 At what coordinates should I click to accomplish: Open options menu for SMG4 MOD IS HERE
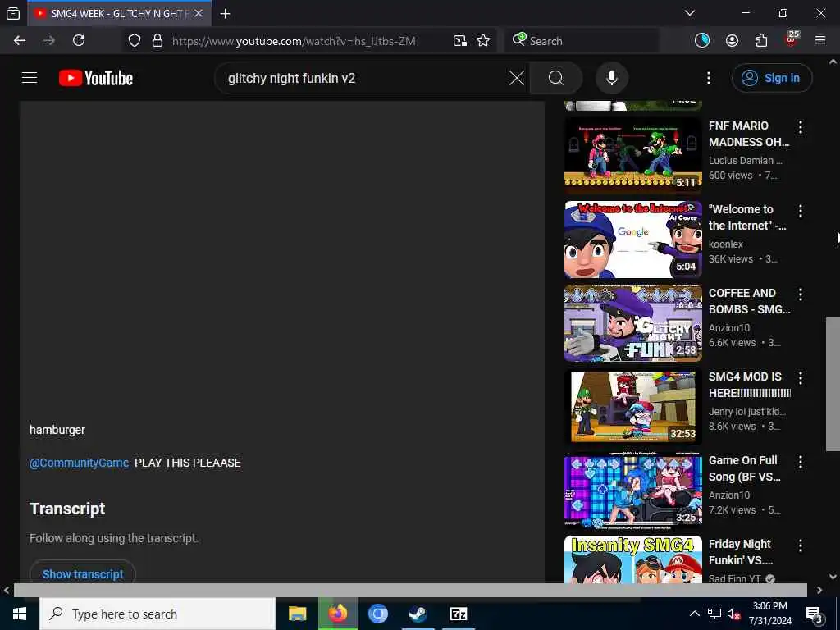coord(801,377)
